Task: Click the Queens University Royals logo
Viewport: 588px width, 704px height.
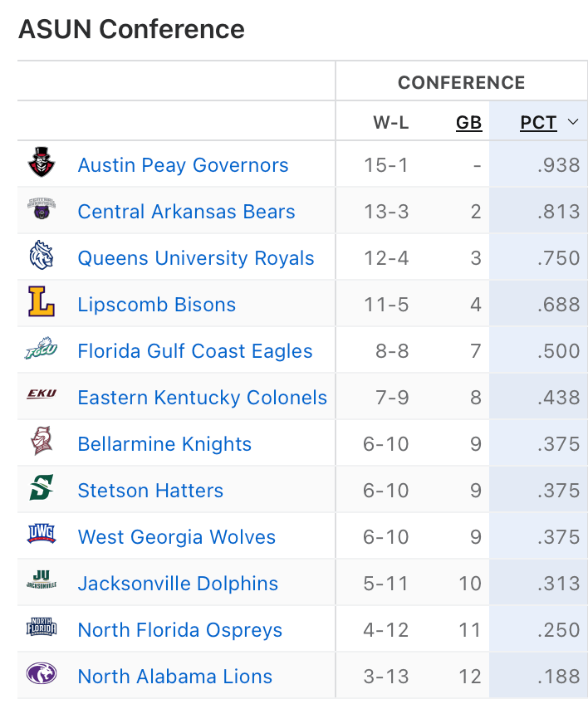Action: [41, 257]
